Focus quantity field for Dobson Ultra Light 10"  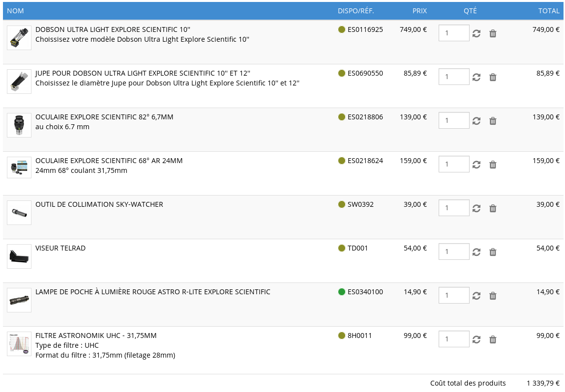click(454, 33)
